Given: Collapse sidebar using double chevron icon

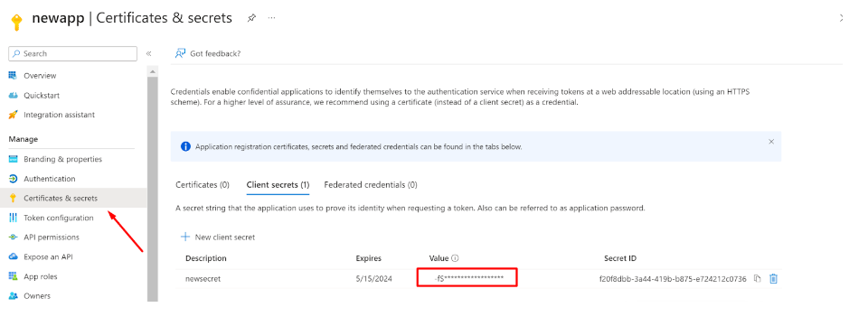Looking at the screenshot, I should click(x=148, y=53).
